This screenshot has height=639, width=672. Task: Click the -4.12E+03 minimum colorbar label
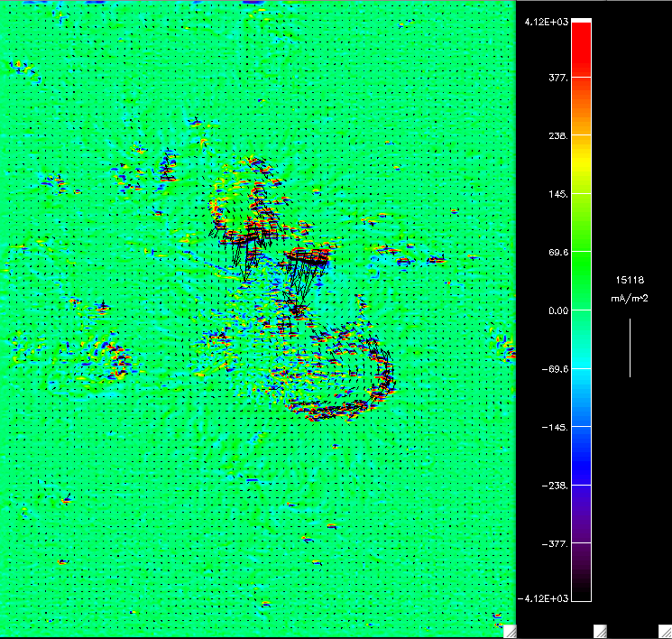tap(543, 598)
